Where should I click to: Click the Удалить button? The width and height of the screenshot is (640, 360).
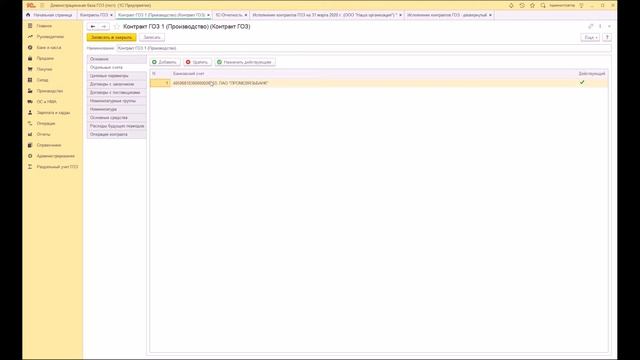pyautogui.click(x=197, y=62)
